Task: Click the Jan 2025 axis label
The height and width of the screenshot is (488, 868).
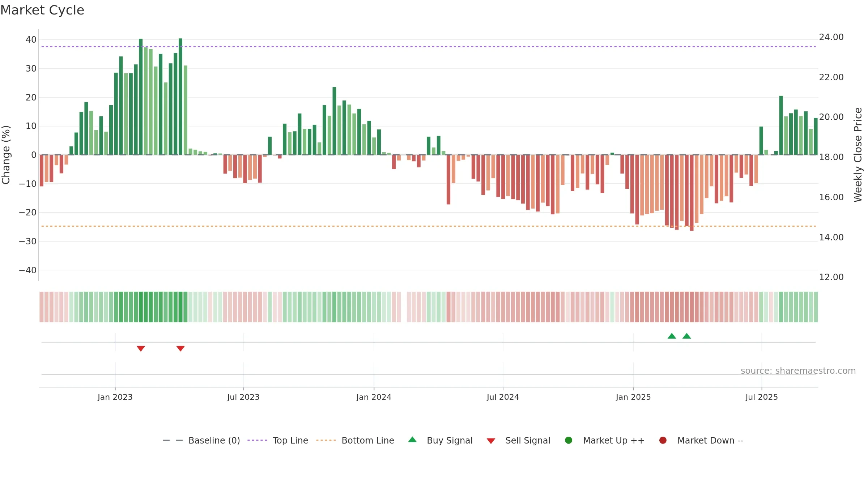Action: (x=633, y=397)
